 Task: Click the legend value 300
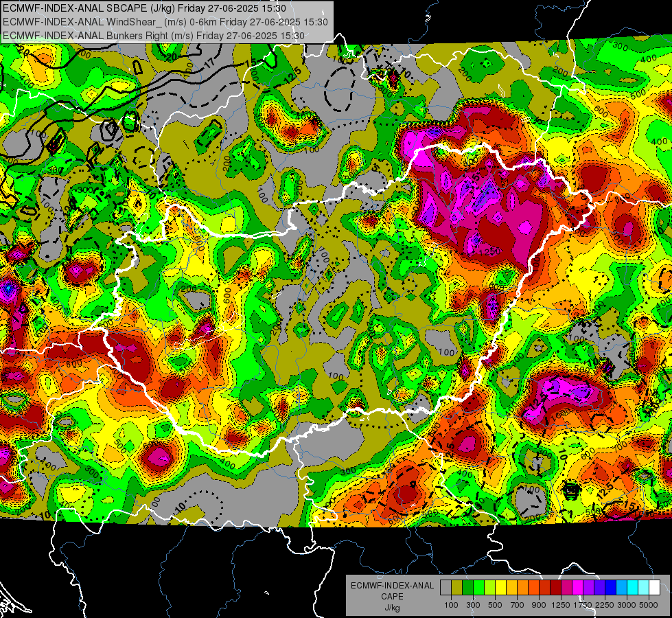473,605
